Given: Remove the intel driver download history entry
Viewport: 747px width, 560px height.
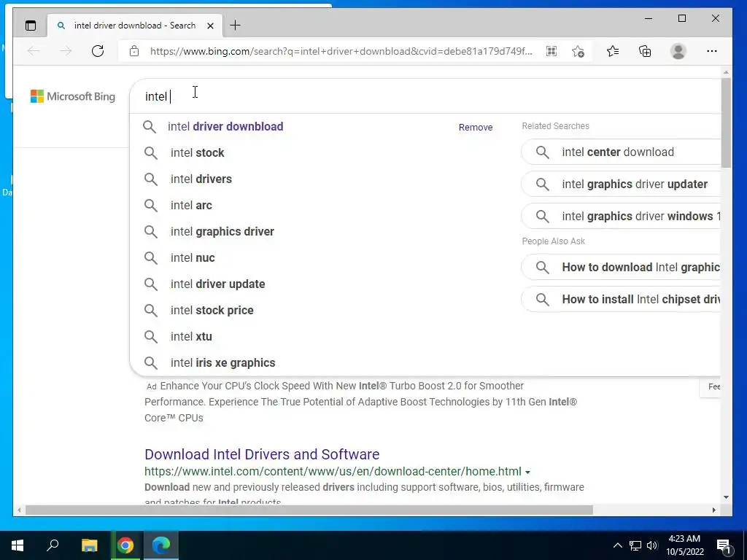Looking at the screenshot, I should 476,127.
